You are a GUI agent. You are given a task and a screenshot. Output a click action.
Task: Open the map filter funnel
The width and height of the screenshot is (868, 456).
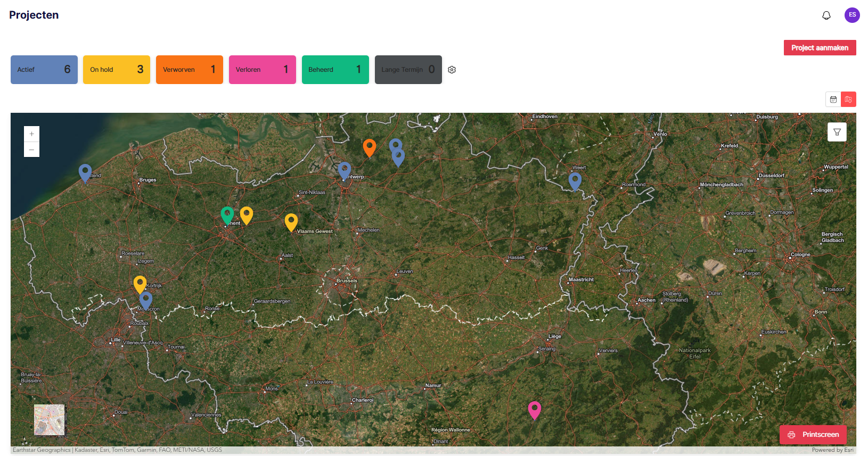pyautogui.click(x=837, y=132)
